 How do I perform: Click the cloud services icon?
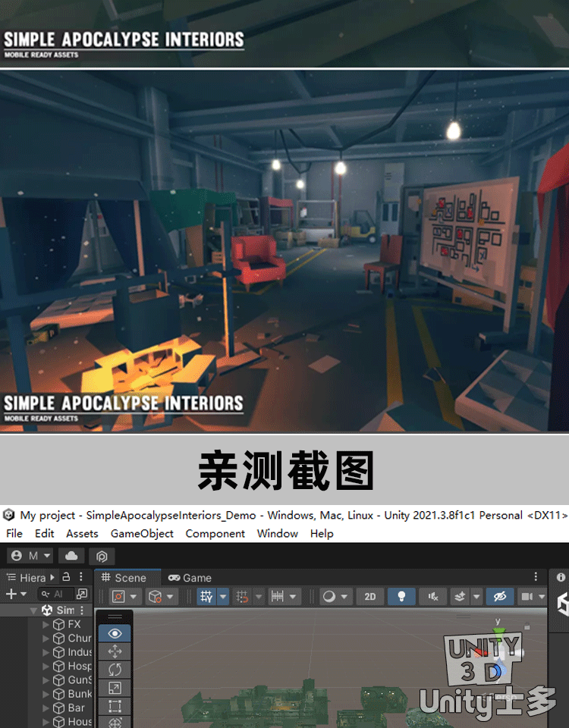pos(71,556)
